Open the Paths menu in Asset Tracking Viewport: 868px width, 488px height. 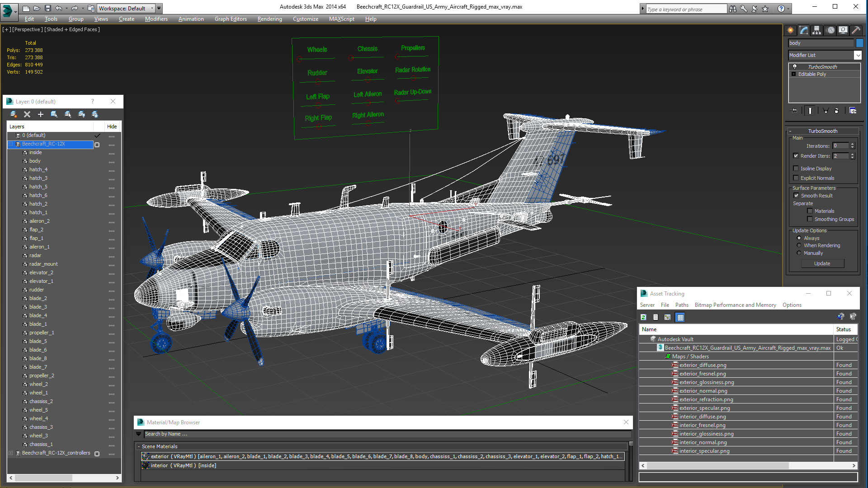click(x=682, y=305)
